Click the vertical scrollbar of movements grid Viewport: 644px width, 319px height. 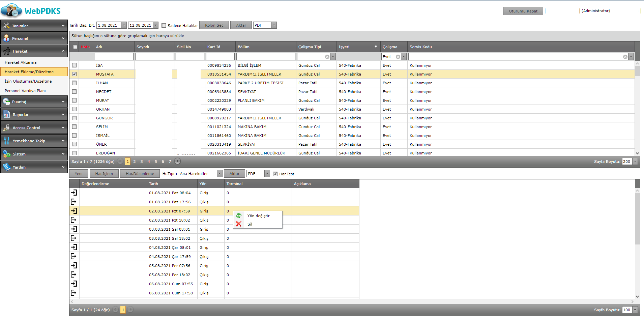[x=637, y=219]
